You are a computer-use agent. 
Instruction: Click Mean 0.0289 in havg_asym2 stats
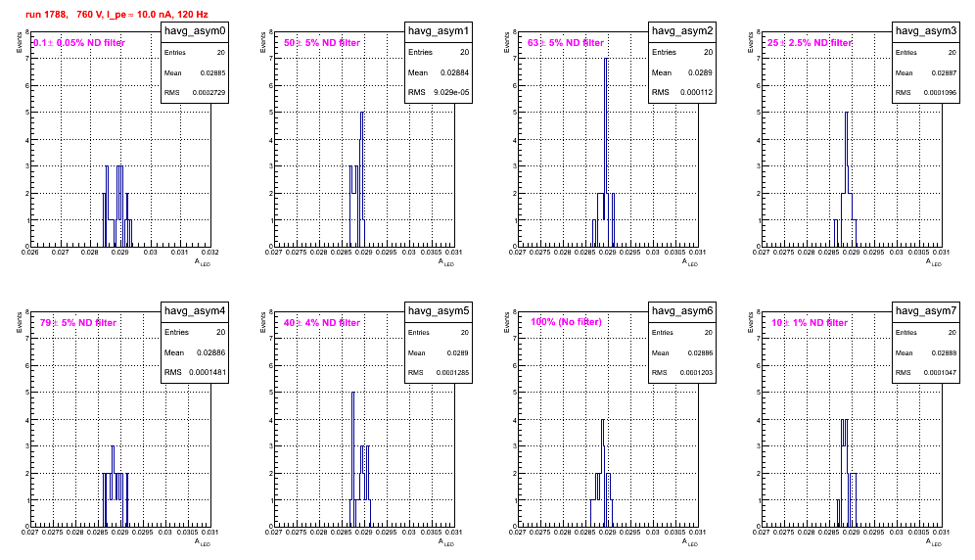point(682,72)
